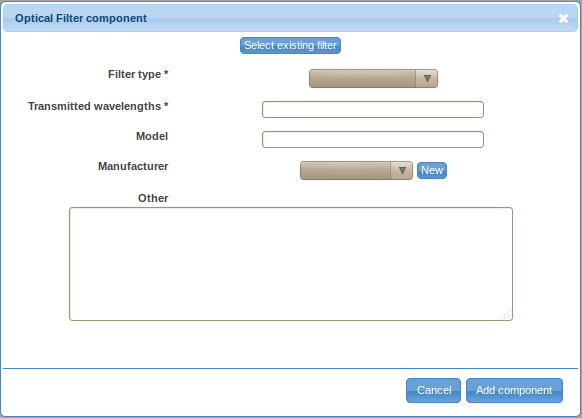
Task: Create a New manufacturer
Action: click(432, 170)
